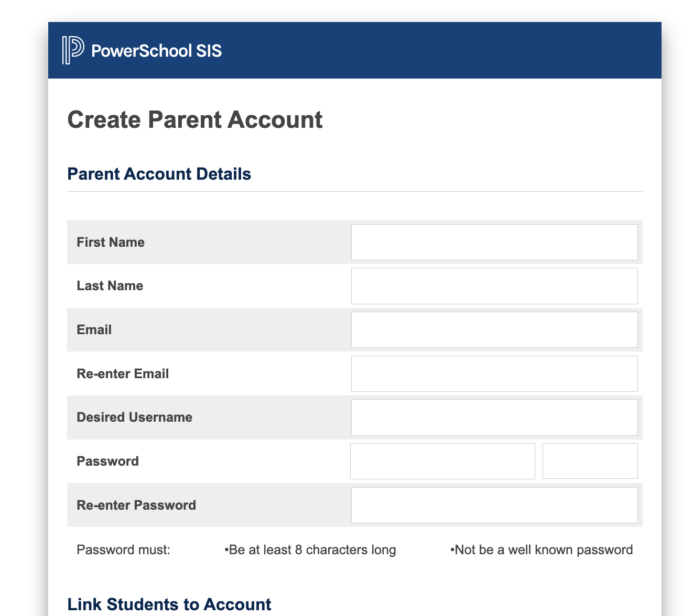Select the Re-enter Password input field
This screenshot has height=616, width=693.
coord(494,505)
